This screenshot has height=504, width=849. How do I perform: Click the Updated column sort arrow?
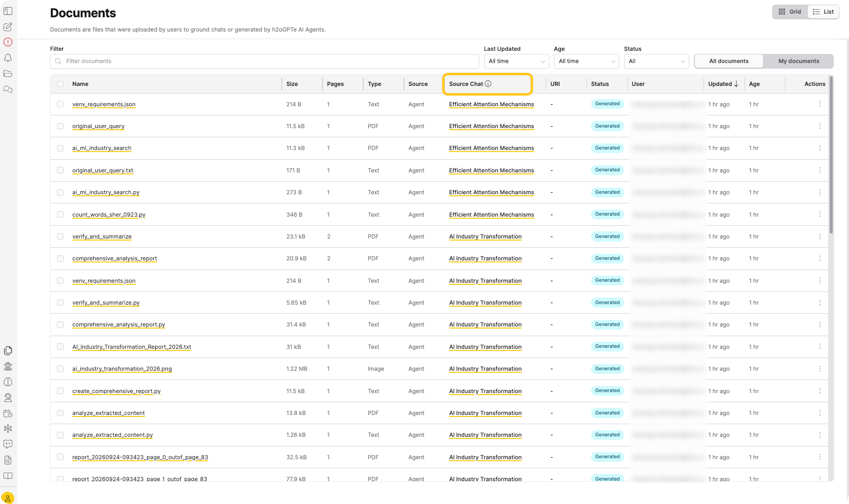pos(736,84)
